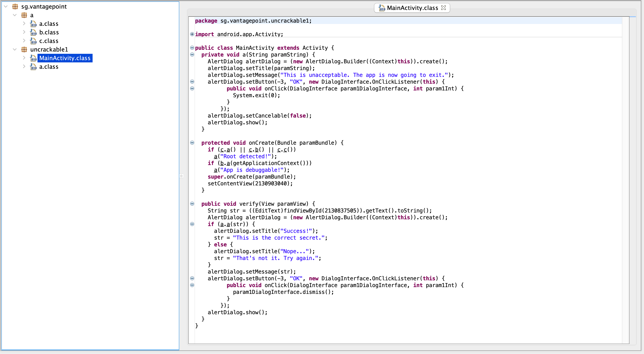Click the "Success!" title string
This screenshot has width=644, height=354.
296,231
